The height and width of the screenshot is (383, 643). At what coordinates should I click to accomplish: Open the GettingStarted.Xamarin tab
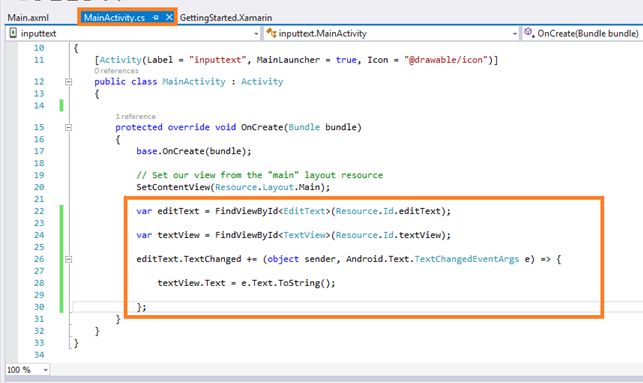point(226,18)
